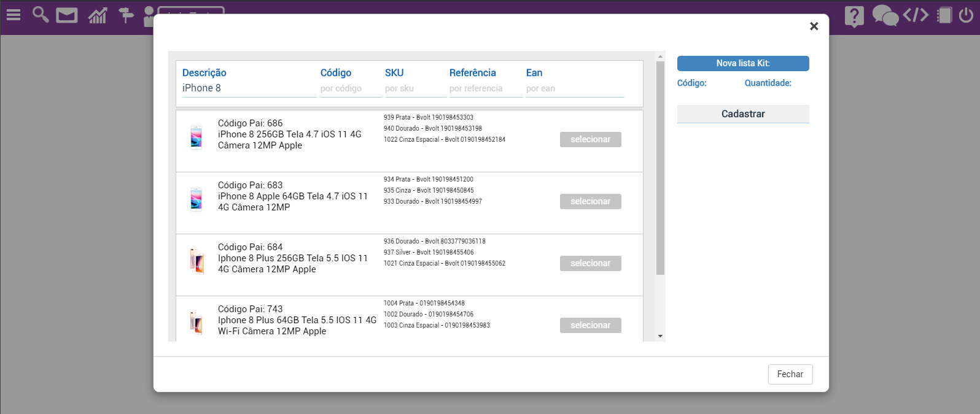Click 'Código Pai: 686' title text
980x414 pixels.
[x=251, y=123]
